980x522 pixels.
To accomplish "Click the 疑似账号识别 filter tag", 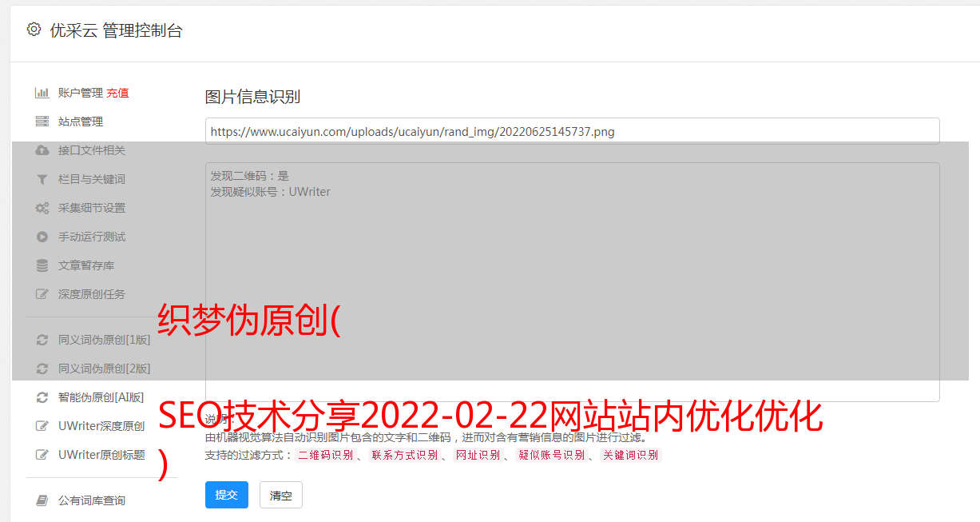I will [552, 455].
